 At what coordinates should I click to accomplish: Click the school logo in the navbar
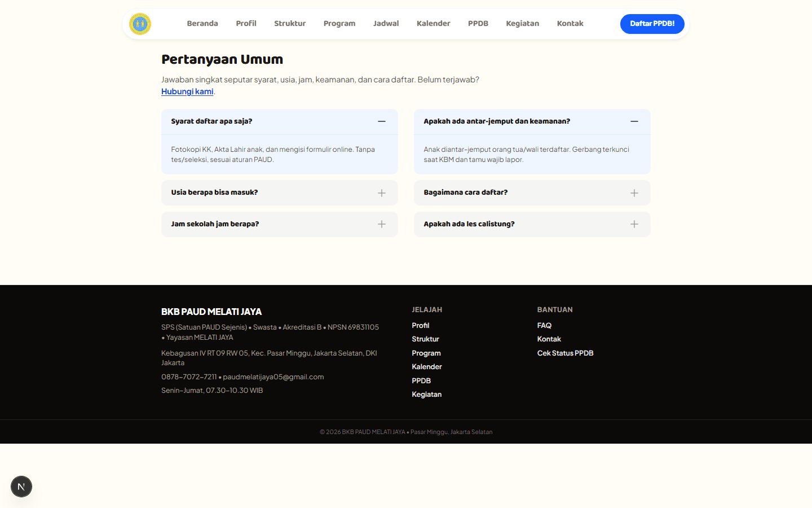pos(140,24)
